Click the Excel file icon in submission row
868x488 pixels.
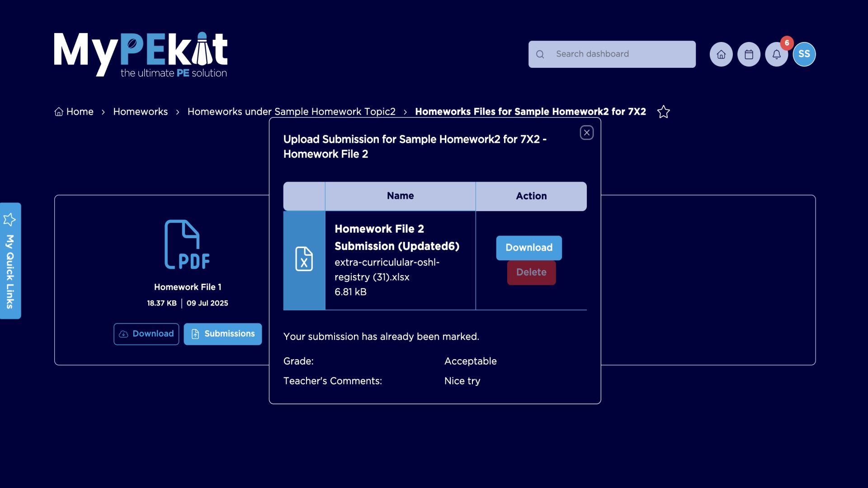point(304,259)
